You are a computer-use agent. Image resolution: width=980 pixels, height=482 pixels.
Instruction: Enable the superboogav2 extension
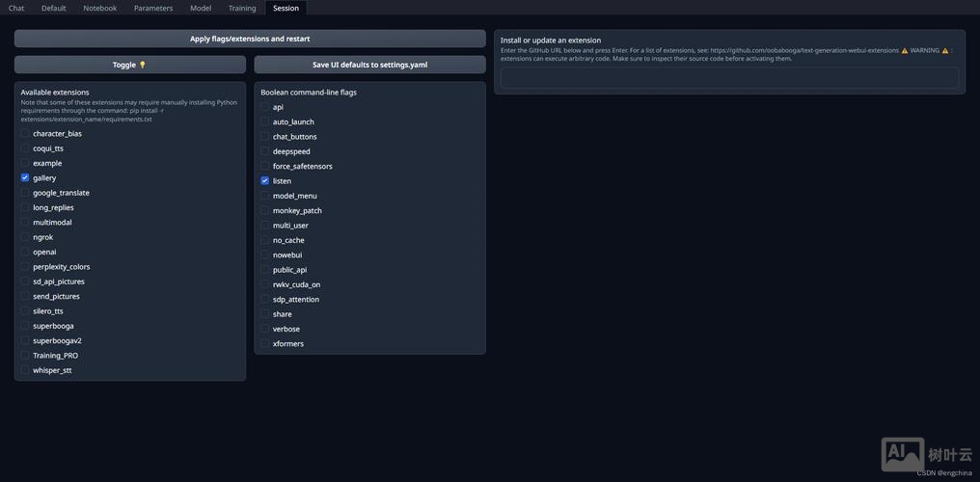pyautogui.click(x=25, y=340)
